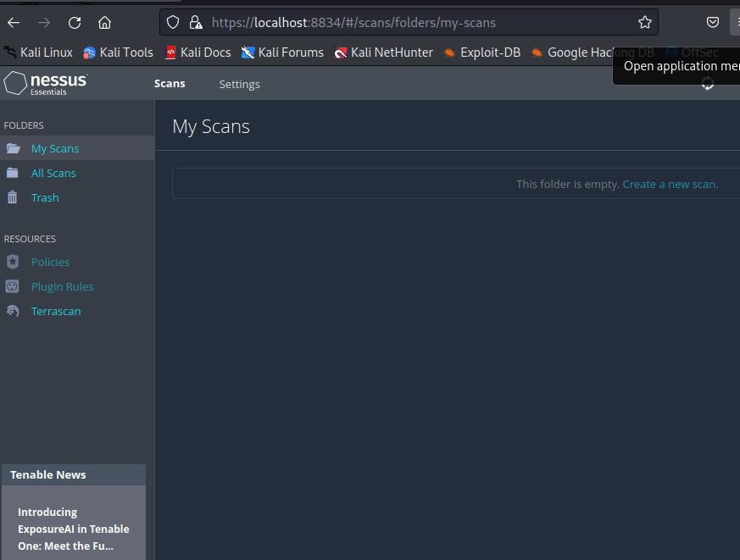Click the open folder icon beside My Scans

tap(14, 148)
